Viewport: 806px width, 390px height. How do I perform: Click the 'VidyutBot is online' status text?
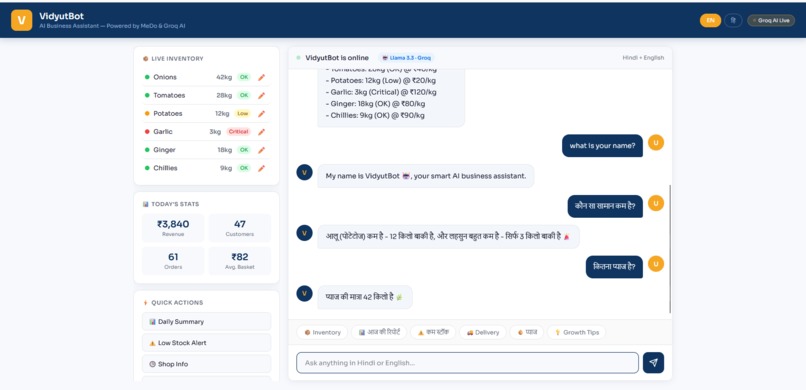coord(337,58)
